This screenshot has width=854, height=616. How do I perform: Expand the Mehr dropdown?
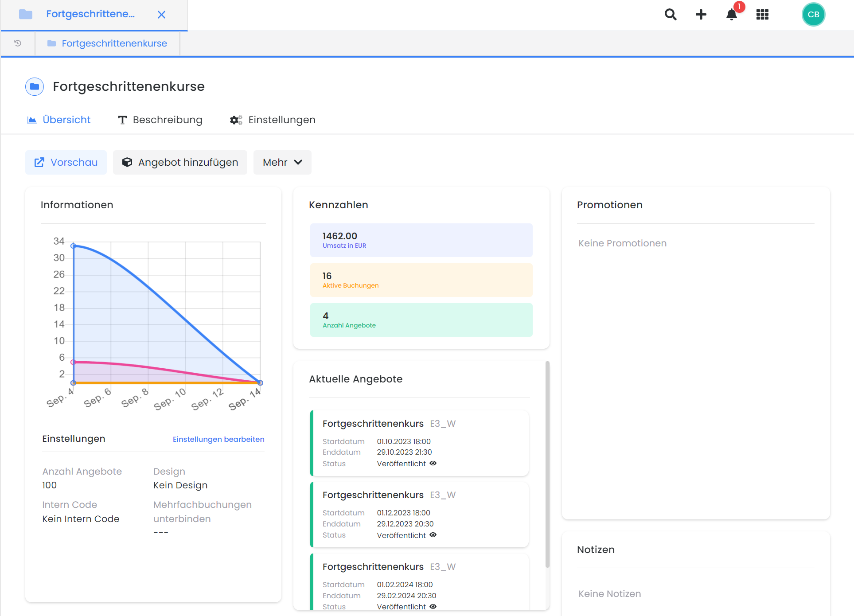click(282, 162)
